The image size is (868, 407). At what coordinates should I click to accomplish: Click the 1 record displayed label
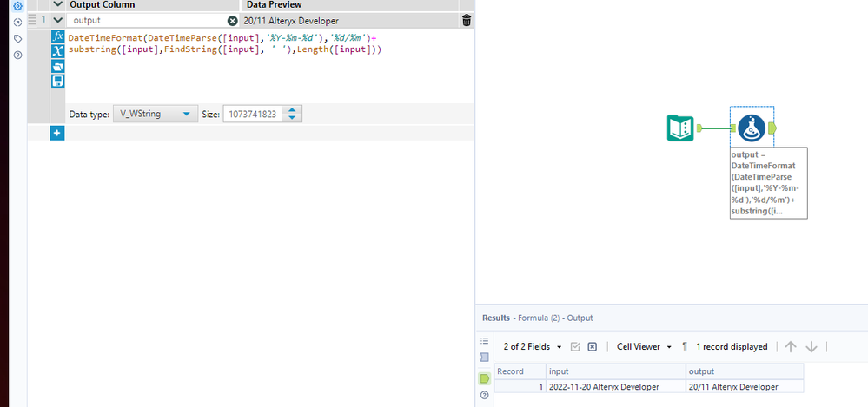(x=732, y=347)
